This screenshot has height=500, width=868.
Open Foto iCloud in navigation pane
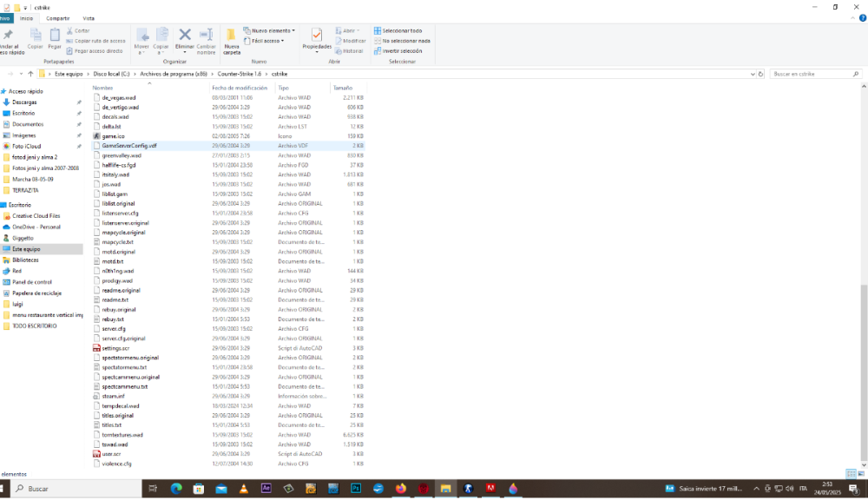(27, 147)
